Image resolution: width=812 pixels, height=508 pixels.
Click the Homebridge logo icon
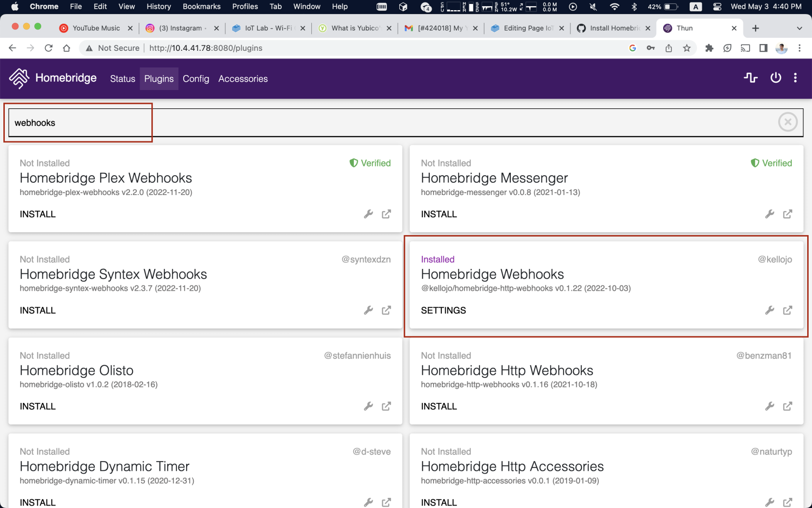[x=19, y=78]
